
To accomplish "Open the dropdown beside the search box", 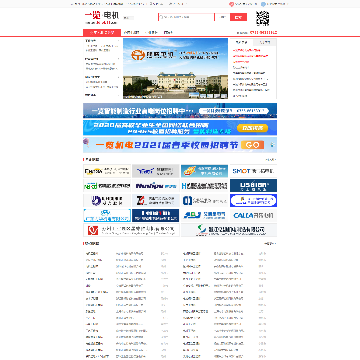I will pyautogui.click(x=222, y=17).
